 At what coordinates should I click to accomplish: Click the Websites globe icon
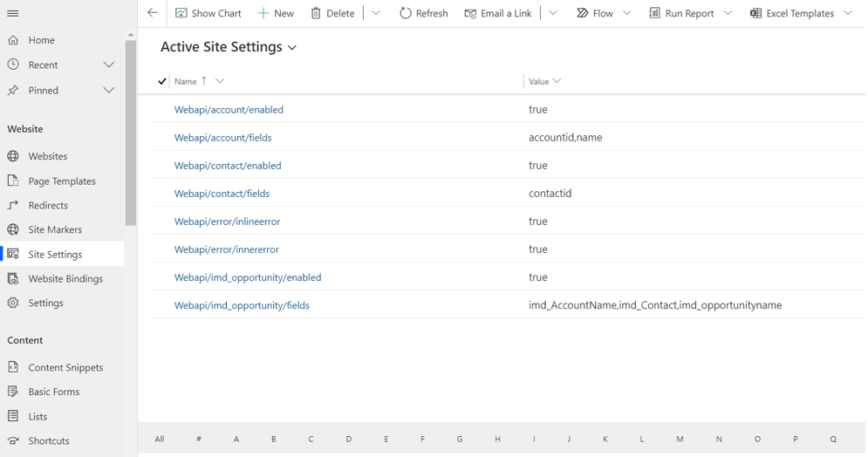(13, 156)
